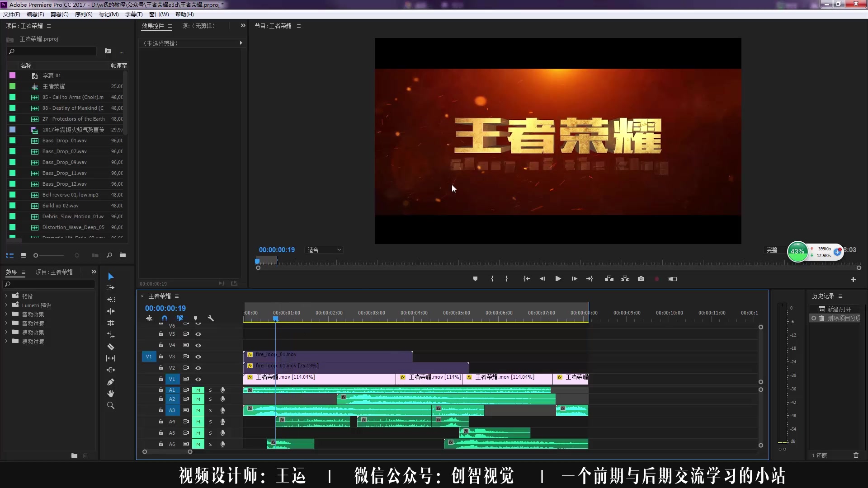
Task: Click the project panel search field
Action: pos(52,52)
